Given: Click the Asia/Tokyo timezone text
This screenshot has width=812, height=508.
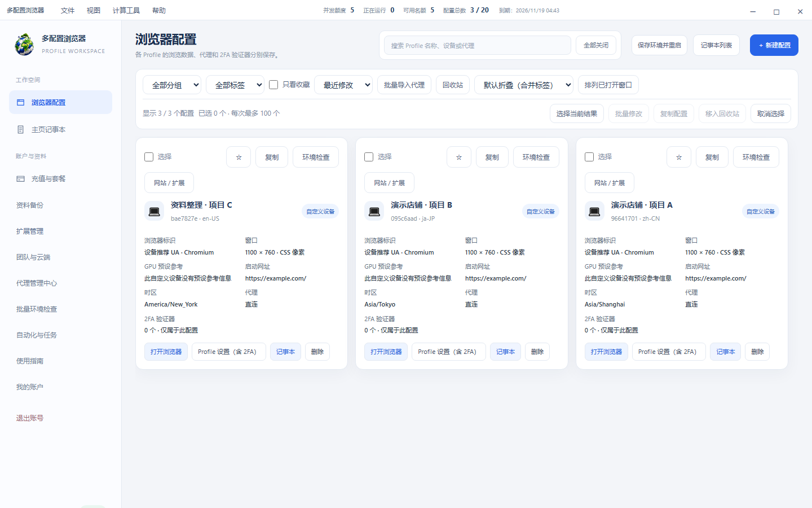Looking at the screenshot, I should pyautogui.click(x=380, y=304).
